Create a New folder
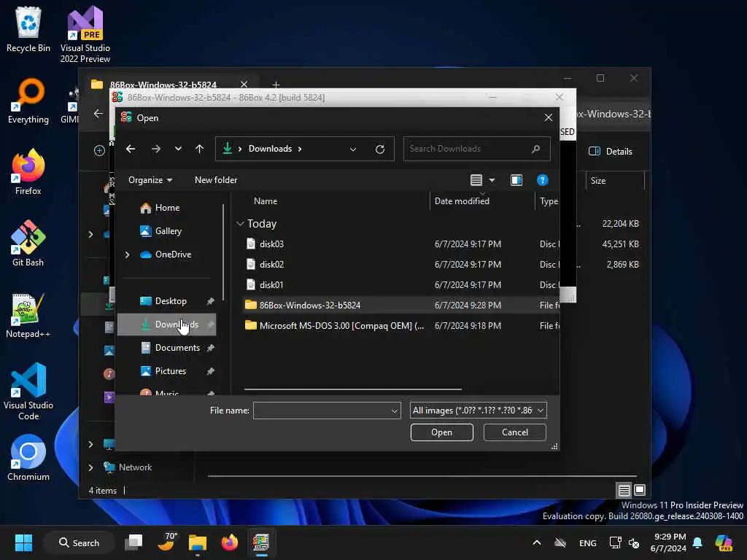Image resolution: width=747 pixels, height=560 pixels. 216,180
